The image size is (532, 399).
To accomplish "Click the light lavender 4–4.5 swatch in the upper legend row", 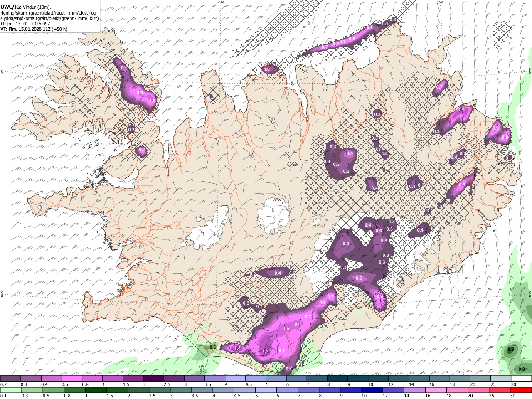I will (x=235, y=378).
